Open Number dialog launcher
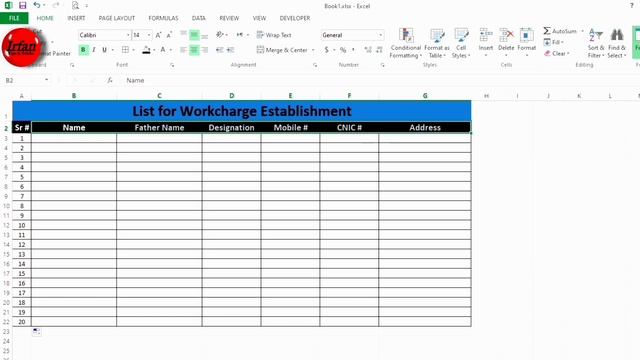 click(x=382, y=65)
